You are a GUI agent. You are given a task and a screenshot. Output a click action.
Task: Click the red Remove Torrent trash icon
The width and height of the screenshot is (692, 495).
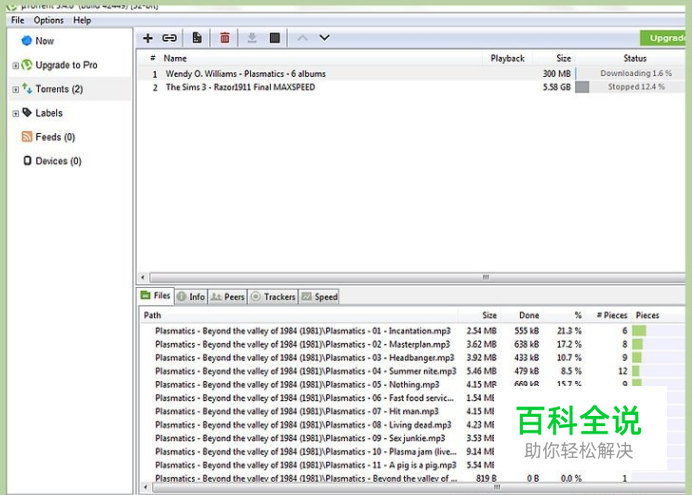[225, 38]
